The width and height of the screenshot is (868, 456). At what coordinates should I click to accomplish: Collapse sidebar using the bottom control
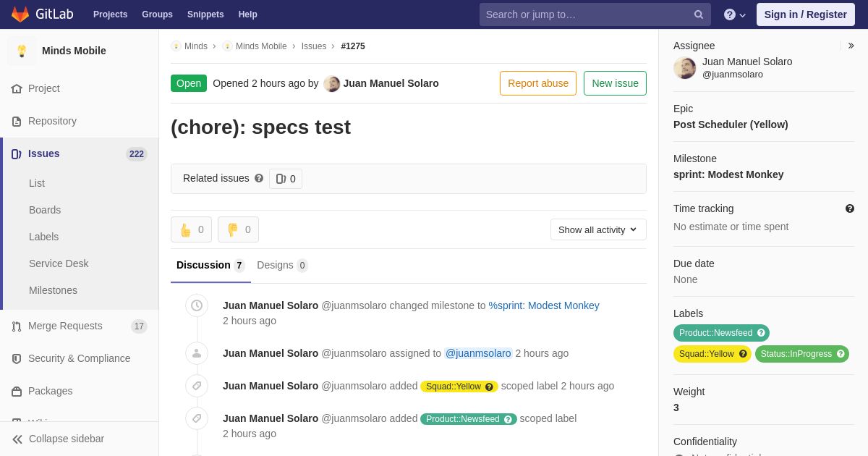tap(59, 439)
